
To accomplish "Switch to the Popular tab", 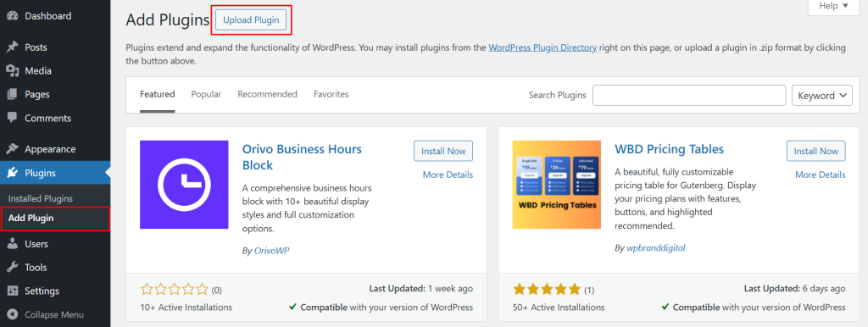I will (206, 94).
